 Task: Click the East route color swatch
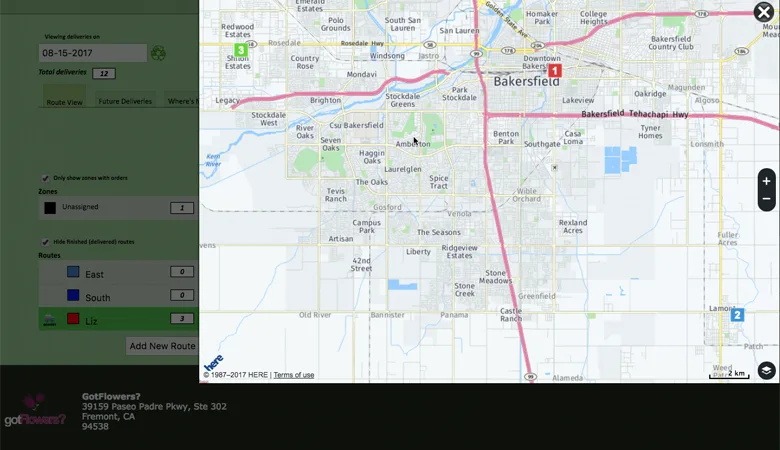[73, 271]
